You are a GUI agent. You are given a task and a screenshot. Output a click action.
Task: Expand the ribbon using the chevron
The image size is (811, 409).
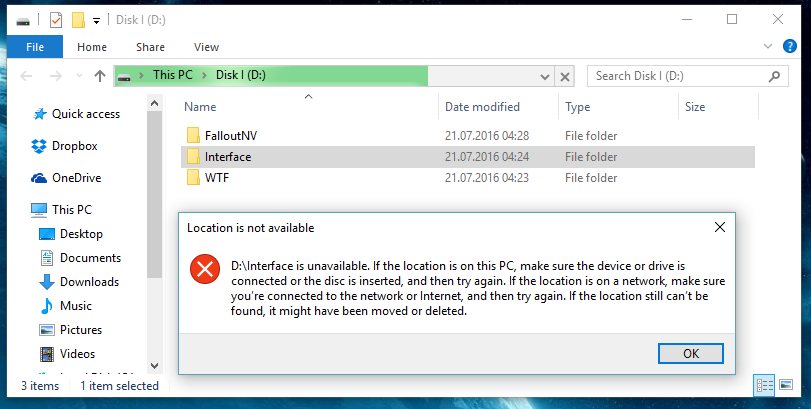(x=768, y=47)
